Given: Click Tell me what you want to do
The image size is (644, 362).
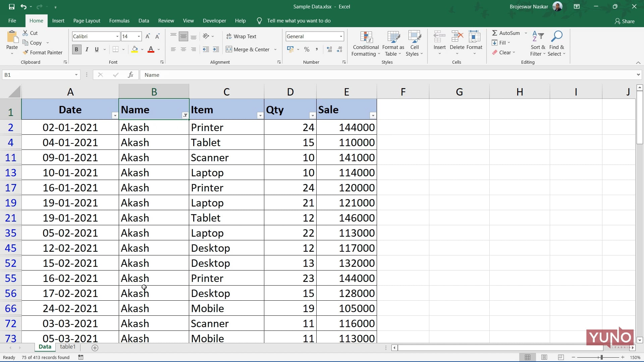Looking at the screenshot, I should (x=299, y=20).
